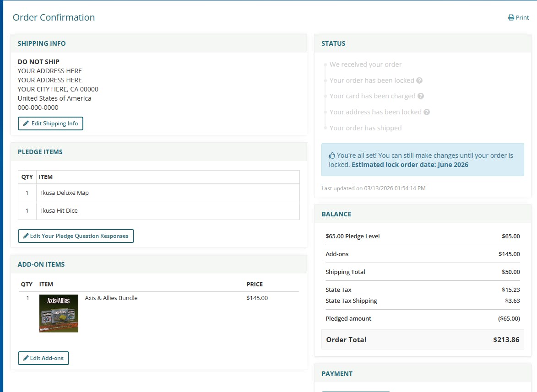Click the Status panel header
The image size is (537, 392).
(333, 43)
